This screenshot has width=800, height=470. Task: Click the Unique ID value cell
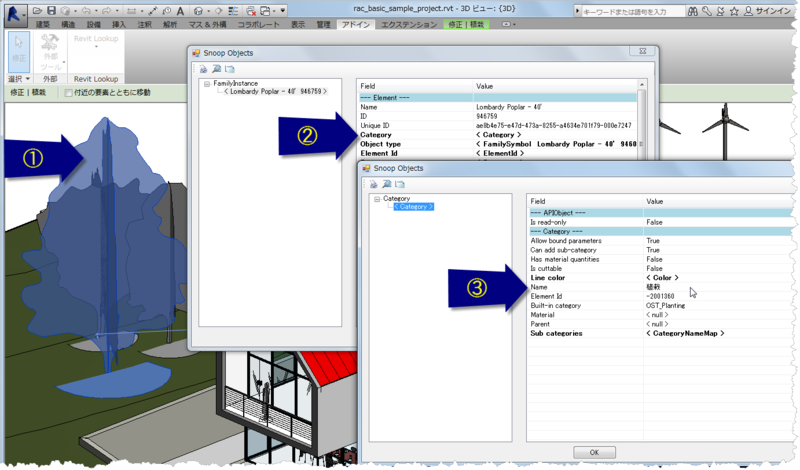[x=554, y=126]
